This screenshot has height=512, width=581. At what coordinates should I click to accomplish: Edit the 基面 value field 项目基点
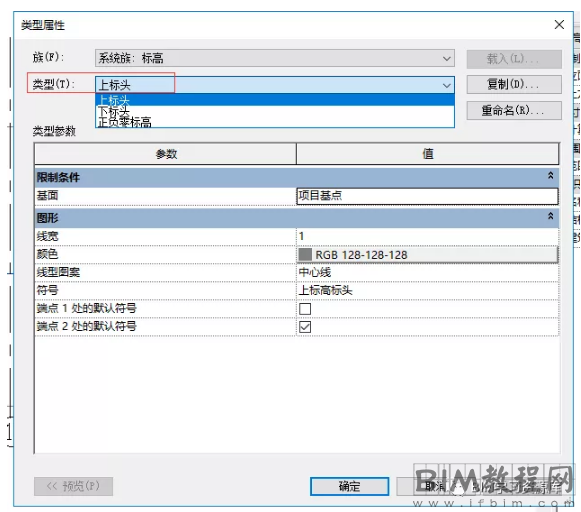[427, 196]
